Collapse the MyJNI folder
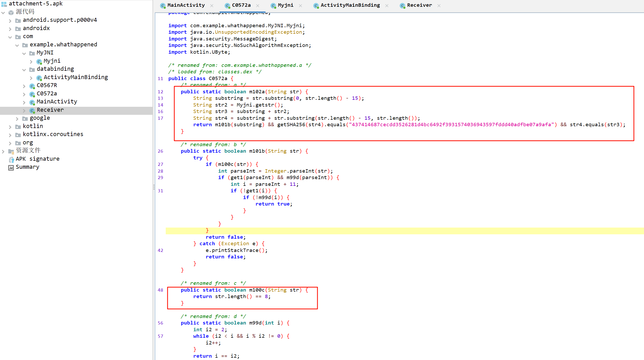The height and width of the screenshot is (360, 644). (x=24, y=53)
